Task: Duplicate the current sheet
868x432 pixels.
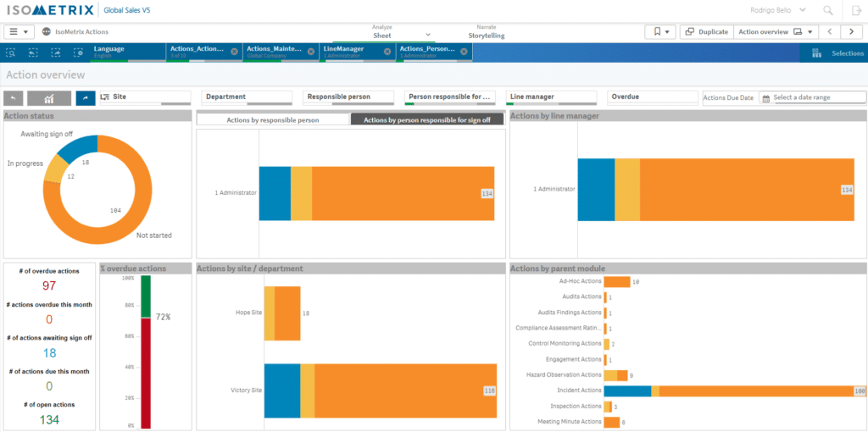Action: click(707, 32)
